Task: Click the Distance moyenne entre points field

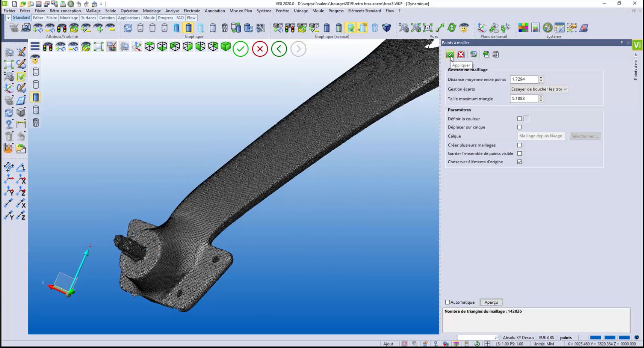Action: click(x=524, y=79)
